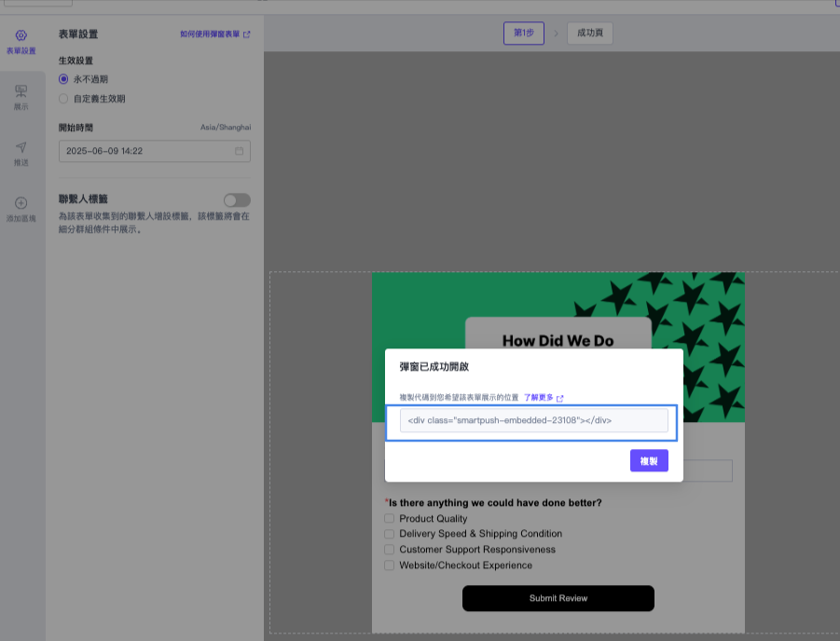Screen dimensions: 840x641
Task: Select the 自定義生效期 radio option
Action: click(63, 99)
